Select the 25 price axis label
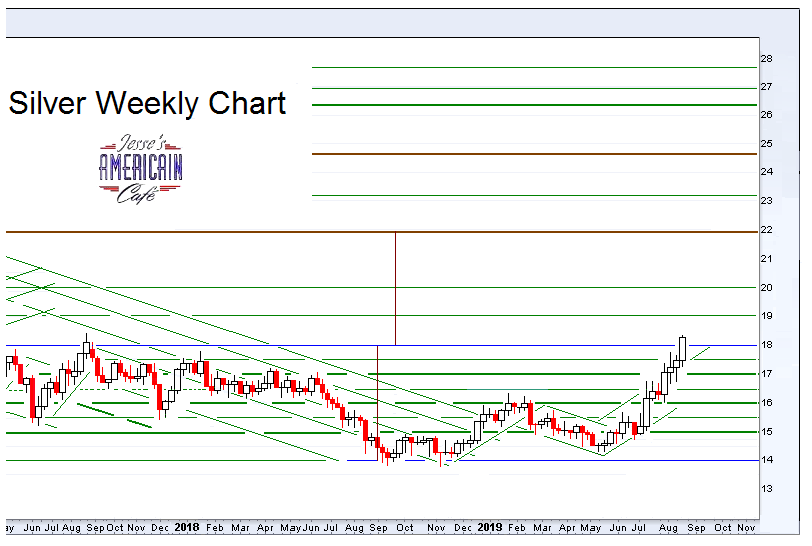The height and width of the screenshot is (546, 812). (x=766, y=143)
